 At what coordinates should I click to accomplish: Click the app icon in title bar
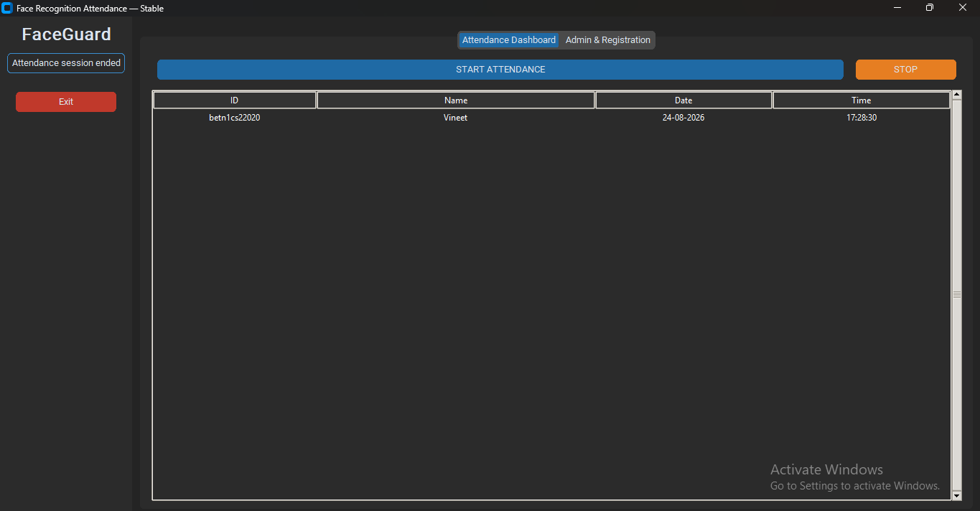7,8
